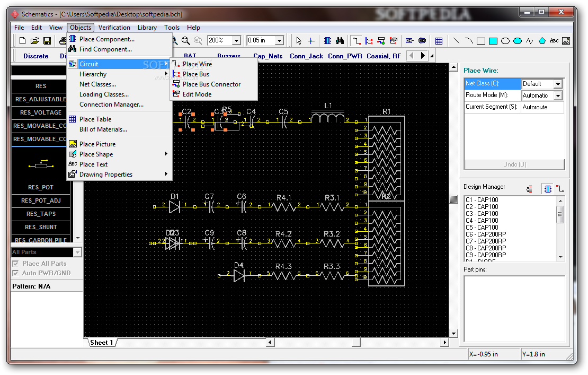The image size is (588, 375).
Task: Open the Net Class Default dropdown
Action: [558, 84]
